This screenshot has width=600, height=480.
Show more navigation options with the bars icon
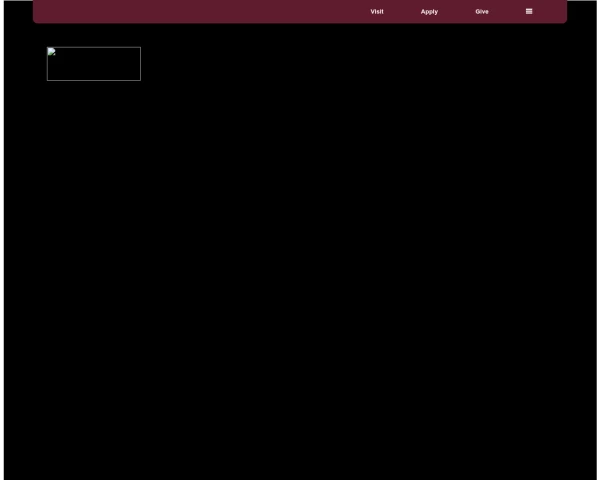[x=529, y=11]
